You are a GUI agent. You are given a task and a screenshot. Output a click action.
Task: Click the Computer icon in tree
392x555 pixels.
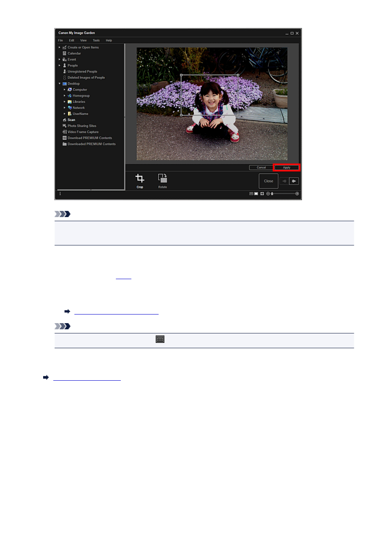[x=70, y=90]
